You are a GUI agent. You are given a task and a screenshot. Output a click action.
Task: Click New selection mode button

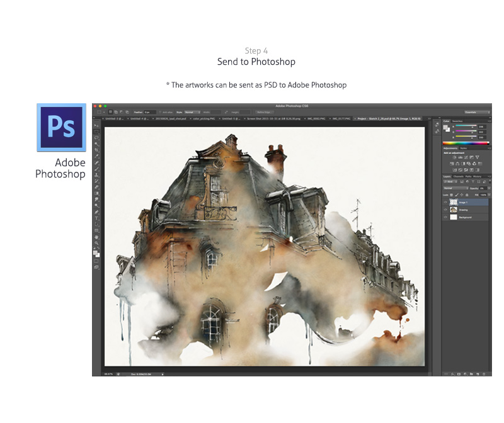tap(110, 112)
